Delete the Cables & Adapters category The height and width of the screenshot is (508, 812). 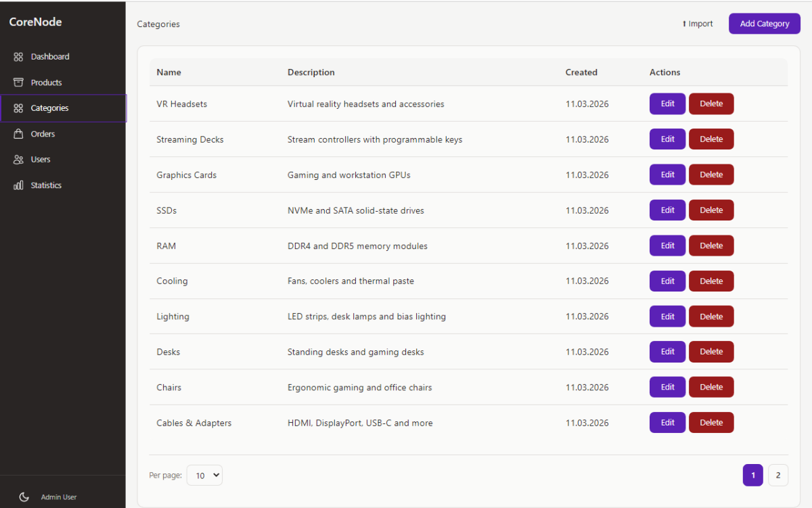pyautogui.click(x=710, y=423)
